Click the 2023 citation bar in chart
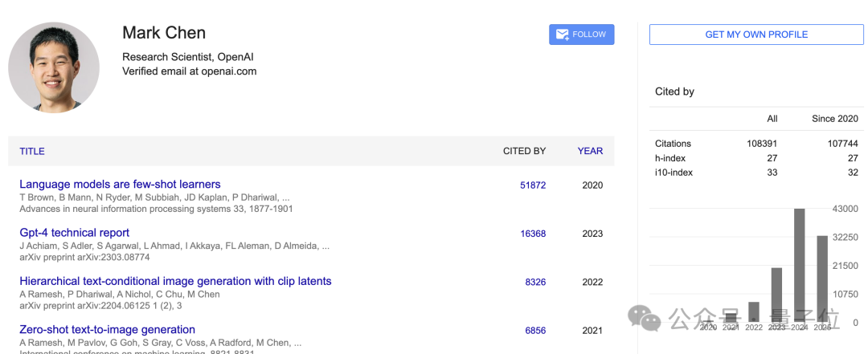868x354 pixels. coord(776,295)
